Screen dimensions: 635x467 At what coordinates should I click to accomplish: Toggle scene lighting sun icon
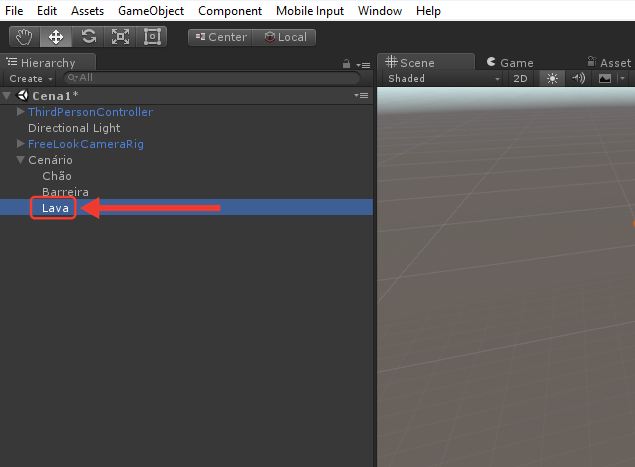552,79
